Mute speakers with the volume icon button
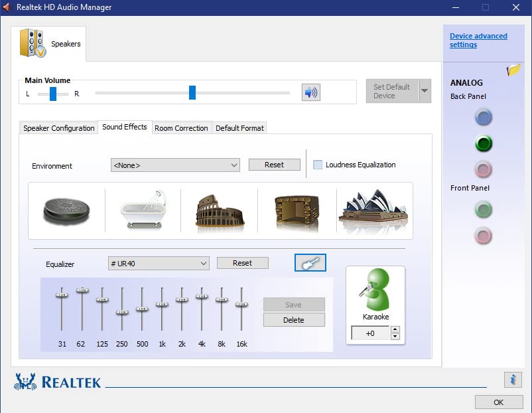This screenshot has height=413, width=532. (311, 92)
